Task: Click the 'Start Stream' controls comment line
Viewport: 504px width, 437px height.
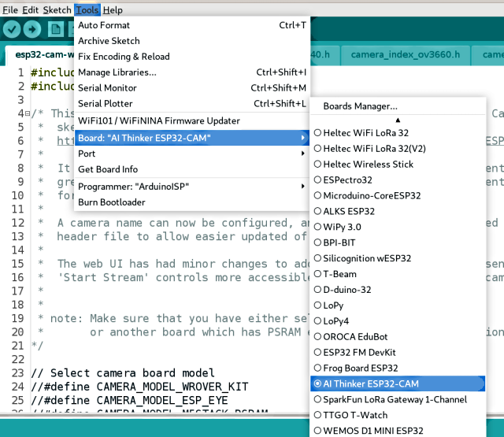Action: pos(183,278)
